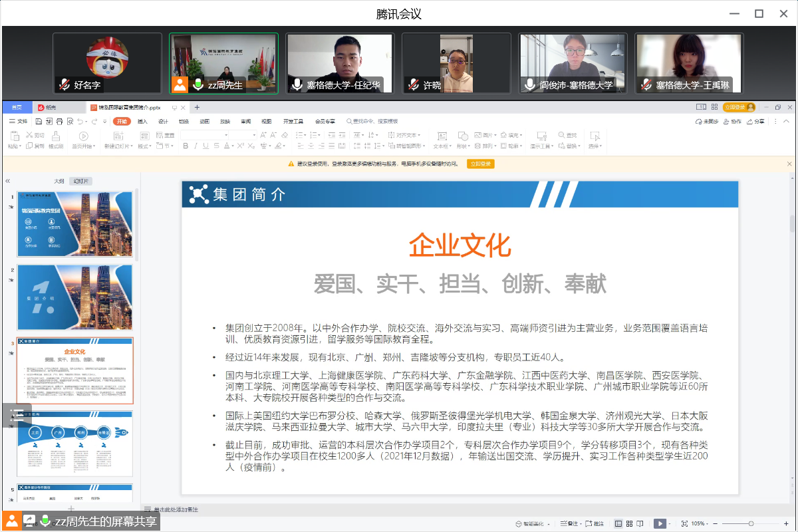This screenshot has width=798, height=532.
Task: Switch to slide sorter view
Action: tap(630, 524)
